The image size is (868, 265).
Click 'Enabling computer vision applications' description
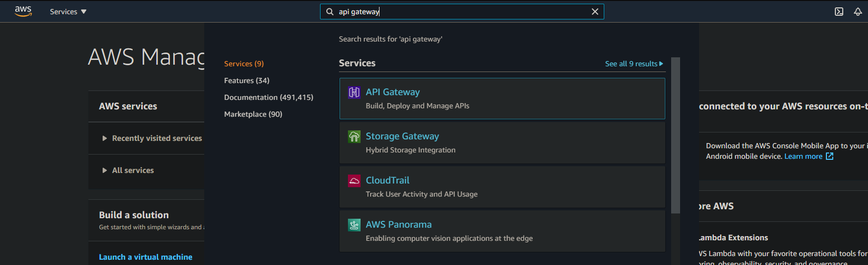[449, 238]
